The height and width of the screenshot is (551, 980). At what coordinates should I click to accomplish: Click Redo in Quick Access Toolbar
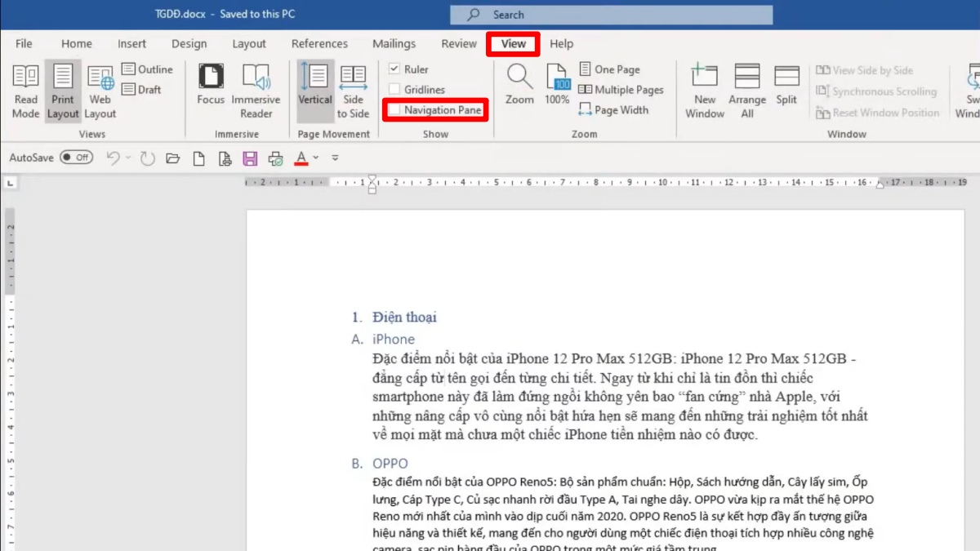(147, 158)
